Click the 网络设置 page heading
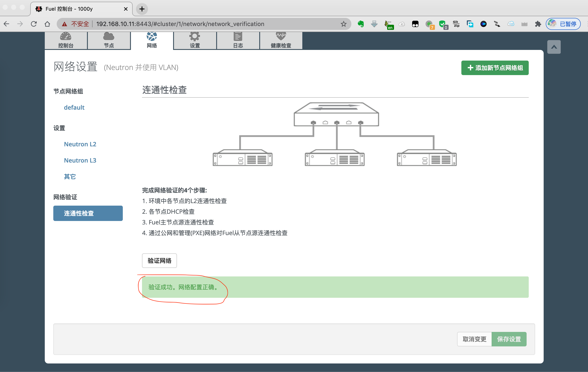The height and width of the screenshot is (372, 588). (x=75, y=67)
